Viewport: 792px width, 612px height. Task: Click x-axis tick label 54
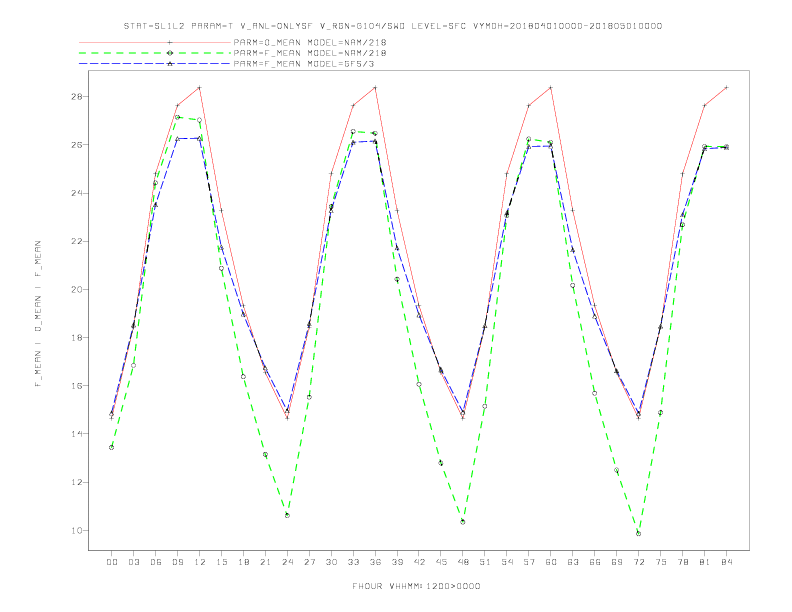(507, 562)
